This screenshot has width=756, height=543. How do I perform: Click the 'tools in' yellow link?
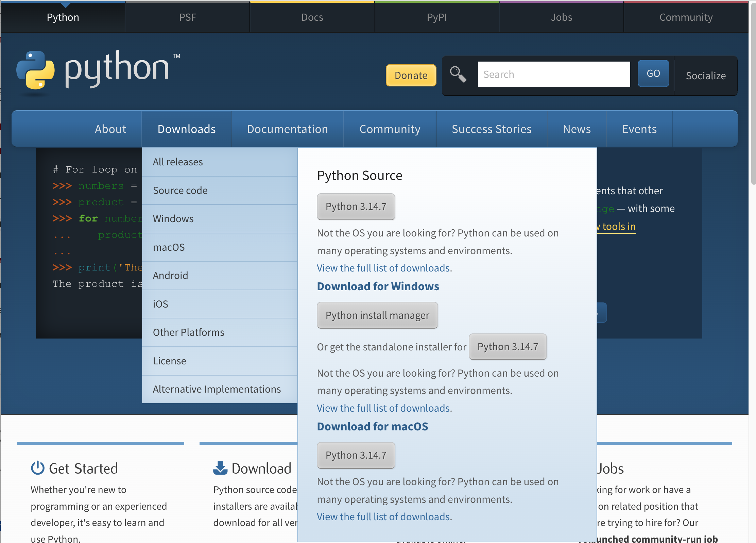(616, 227)
